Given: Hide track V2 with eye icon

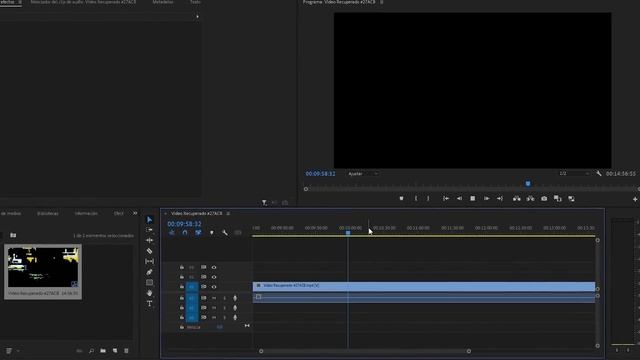Looking at the screenshot, I should (214, 277).
